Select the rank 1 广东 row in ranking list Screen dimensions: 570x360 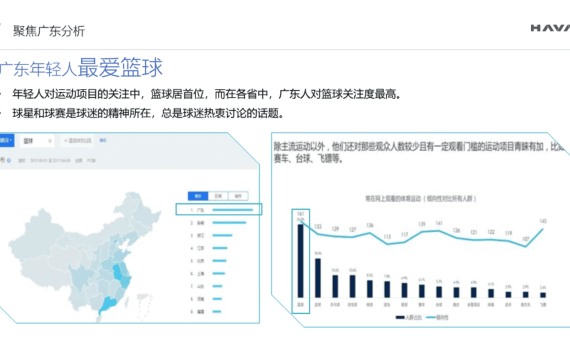[219, 210]
